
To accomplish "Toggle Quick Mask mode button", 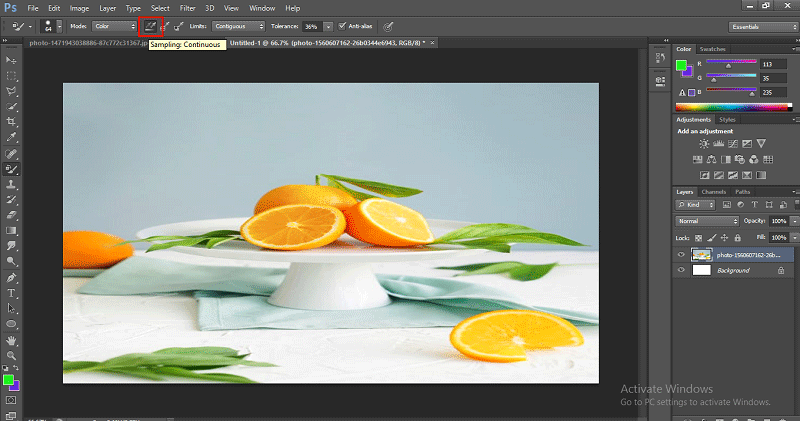I will (11, 401).
